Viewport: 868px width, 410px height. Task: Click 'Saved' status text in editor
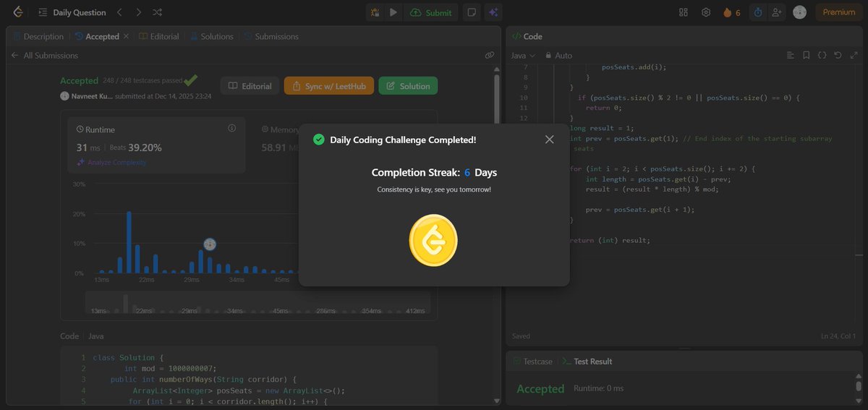pos(521,336)
